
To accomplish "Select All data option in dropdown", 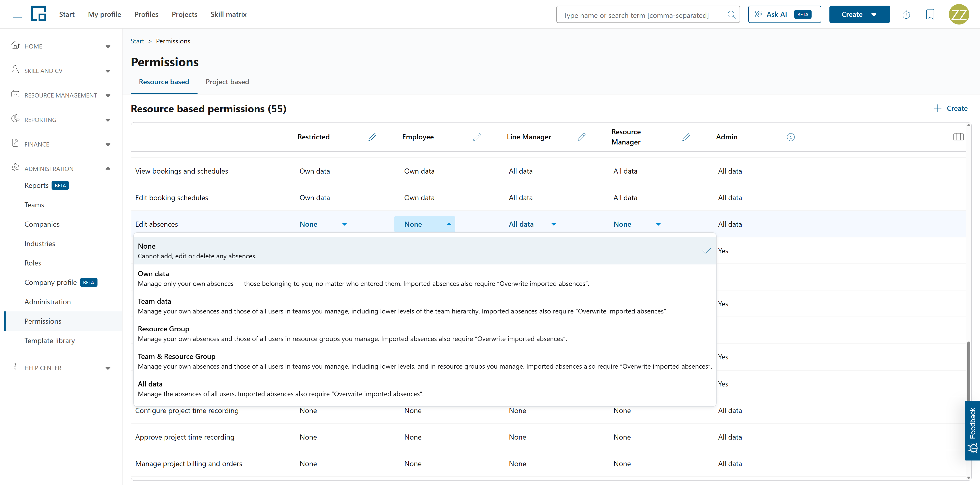I will point(425,389).
